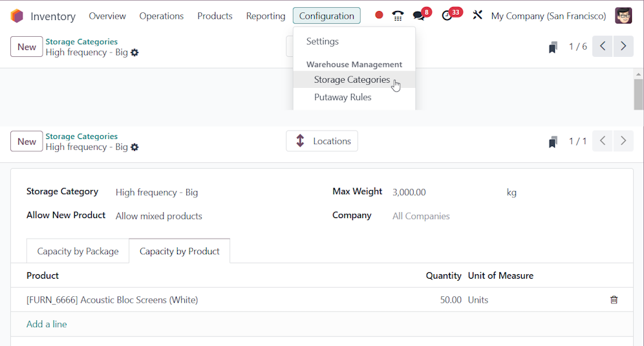Switch to the Capacity by Package tab
Viewport: 644px width, 346px height.
[78, 251]
